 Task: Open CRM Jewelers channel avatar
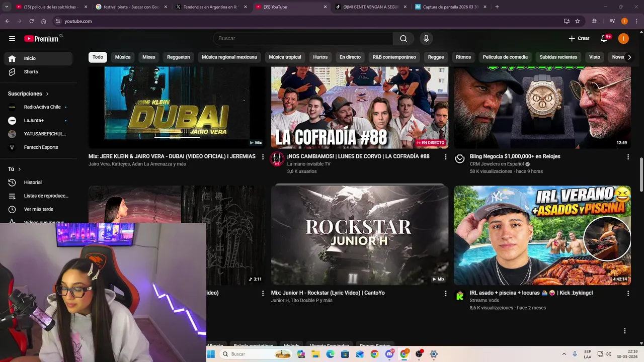460,159
